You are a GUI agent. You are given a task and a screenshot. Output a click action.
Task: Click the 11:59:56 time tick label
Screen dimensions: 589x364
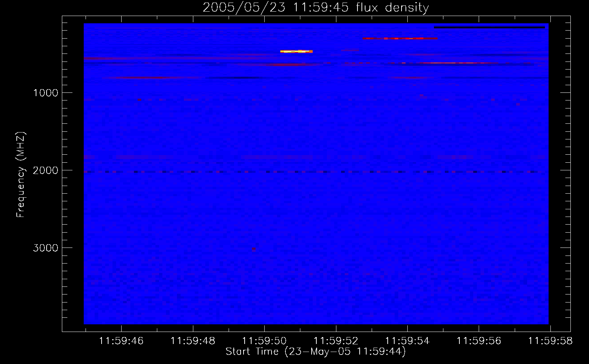pos(479,341)
